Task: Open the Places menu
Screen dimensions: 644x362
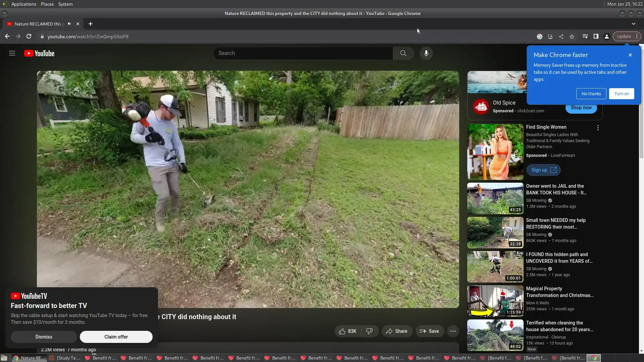Action: (47, 4)
